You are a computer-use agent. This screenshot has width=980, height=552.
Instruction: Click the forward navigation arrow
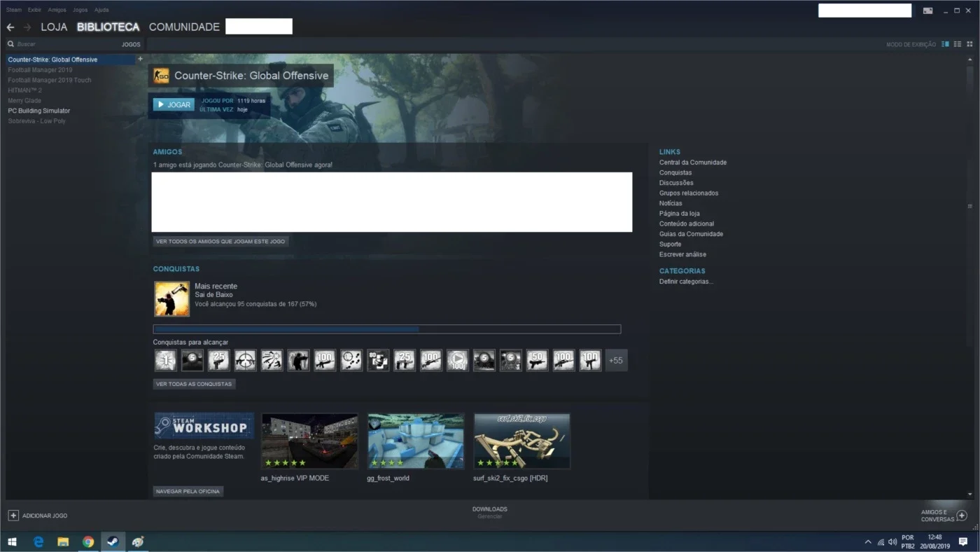(x=27, y=27)
